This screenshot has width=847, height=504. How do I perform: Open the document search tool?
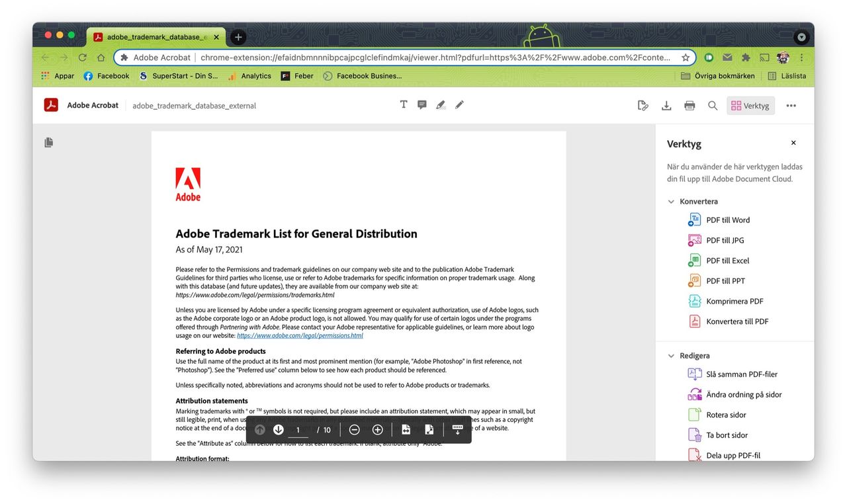pyautogui.click(x=712, y=105)
